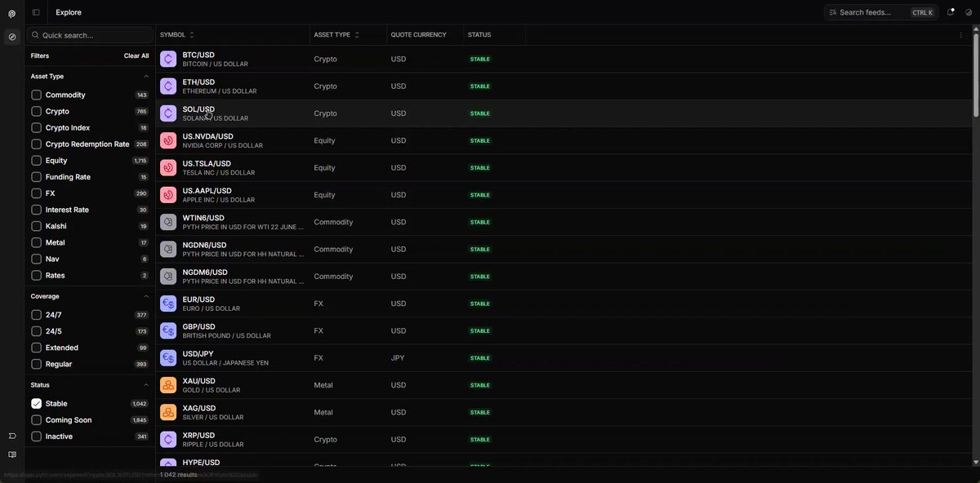Click the Status column header

point(479,35)
